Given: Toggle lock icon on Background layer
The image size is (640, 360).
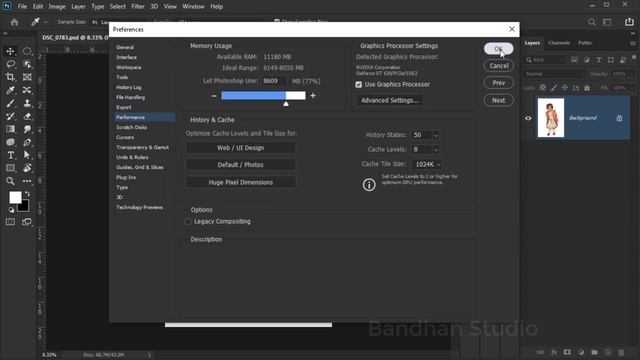Looking at the screenshot, I should click(619, 118).
